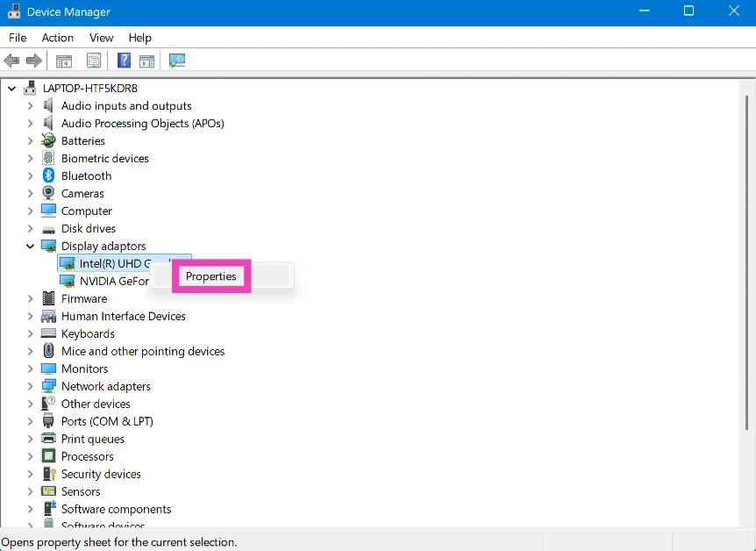
Task: Click the Back arrow toolbar icon
Action: (11, 61)
